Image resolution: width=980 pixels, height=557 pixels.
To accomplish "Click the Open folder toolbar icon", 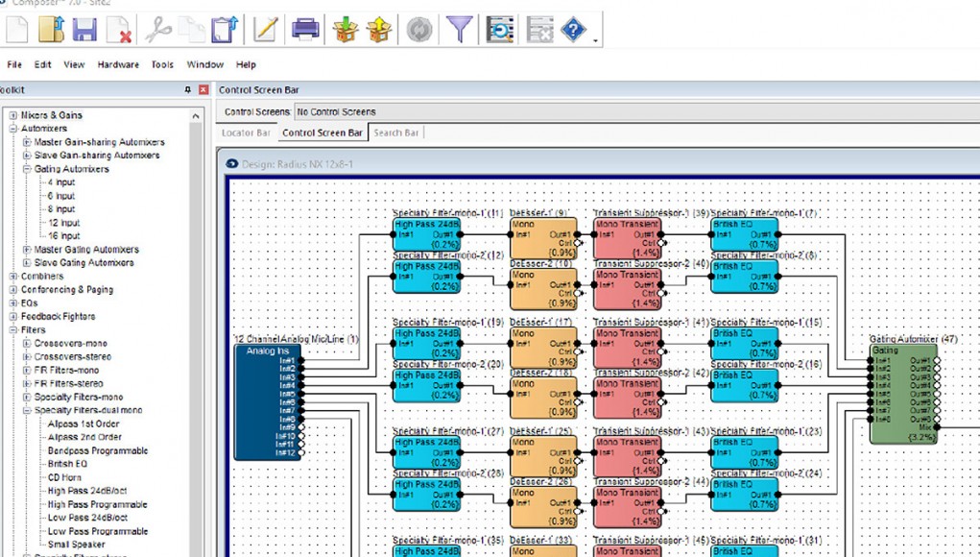I will point(51,30).
